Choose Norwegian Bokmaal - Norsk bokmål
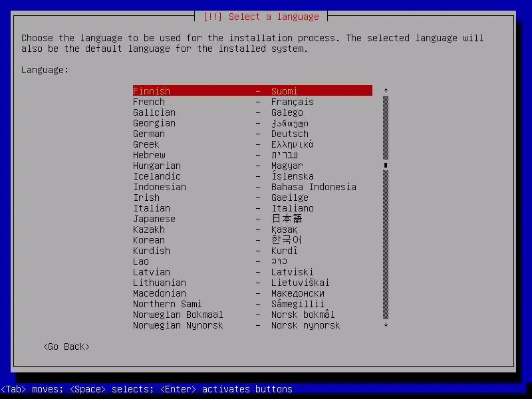The image size is (532, 399). click(253, 315)
